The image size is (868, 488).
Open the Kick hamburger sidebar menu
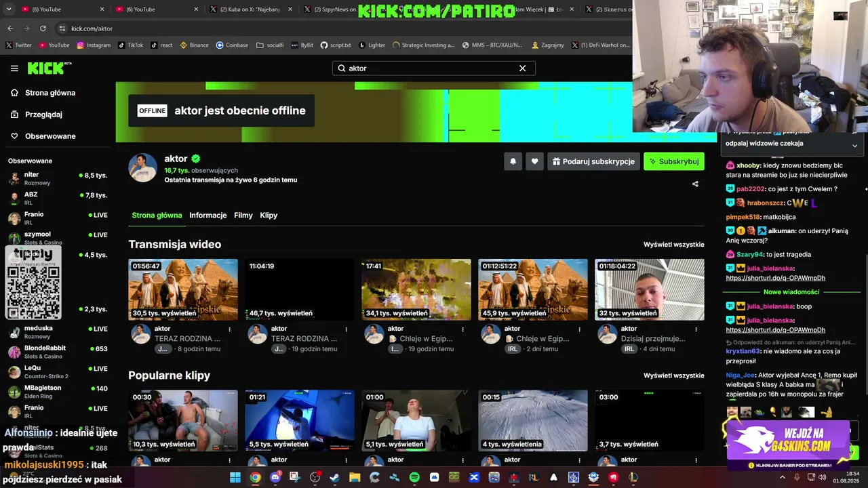14,68
